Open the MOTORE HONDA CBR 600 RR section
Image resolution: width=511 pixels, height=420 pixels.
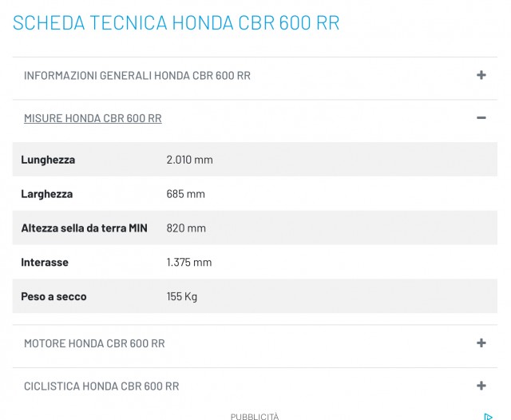click(94, 344)
